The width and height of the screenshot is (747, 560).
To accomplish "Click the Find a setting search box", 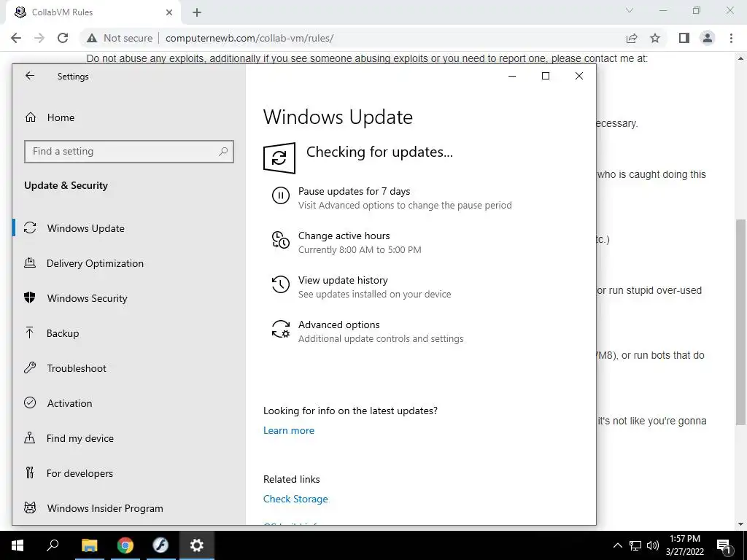I will tap(128, 152).
